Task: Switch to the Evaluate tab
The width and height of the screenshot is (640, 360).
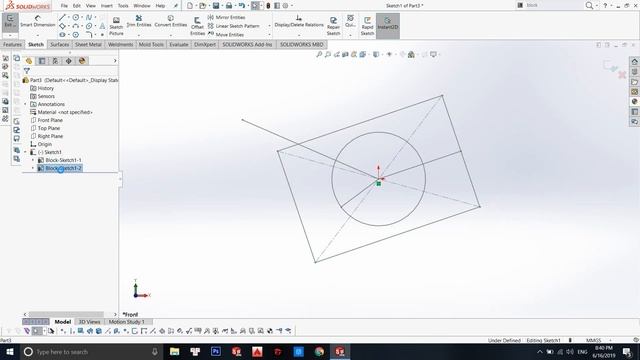Action: tap(179, 44)
